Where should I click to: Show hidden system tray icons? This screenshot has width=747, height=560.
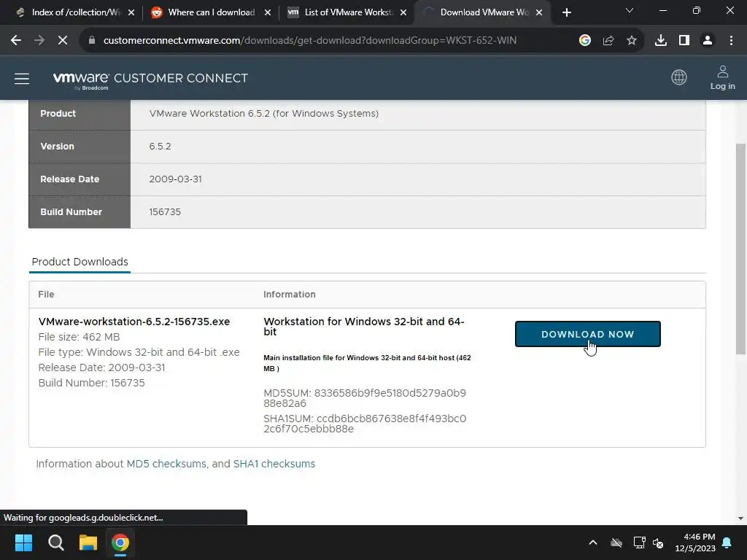592,542
